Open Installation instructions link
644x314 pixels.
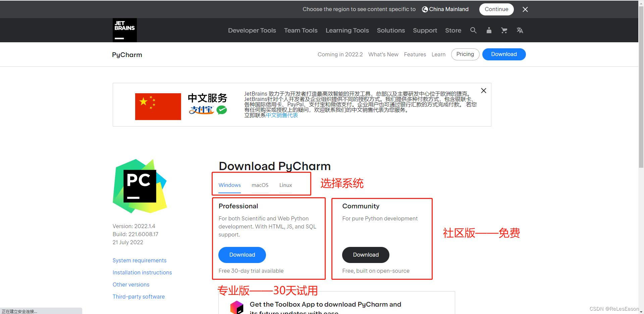[x=142, y=272]
